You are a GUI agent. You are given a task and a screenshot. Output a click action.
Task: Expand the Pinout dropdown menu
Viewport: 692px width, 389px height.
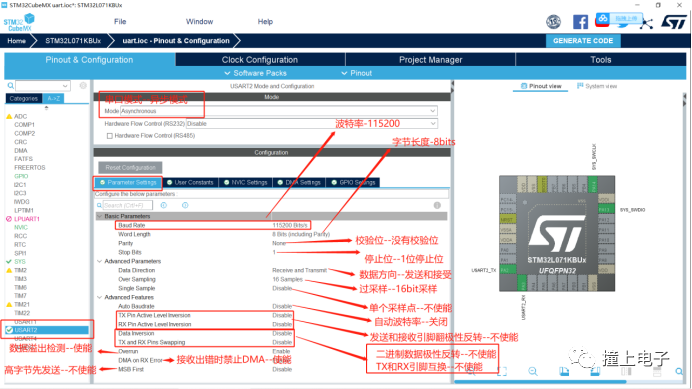[x=357, y=73]
